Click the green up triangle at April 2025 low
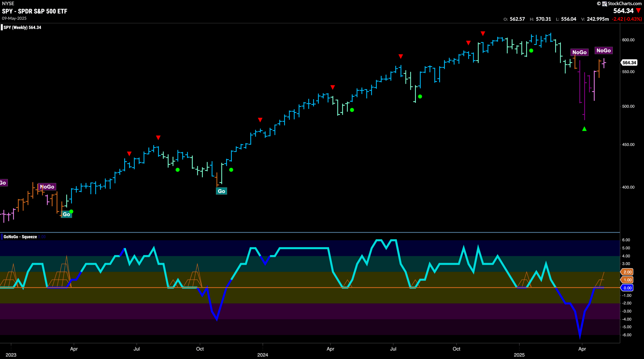 (584, 129)
